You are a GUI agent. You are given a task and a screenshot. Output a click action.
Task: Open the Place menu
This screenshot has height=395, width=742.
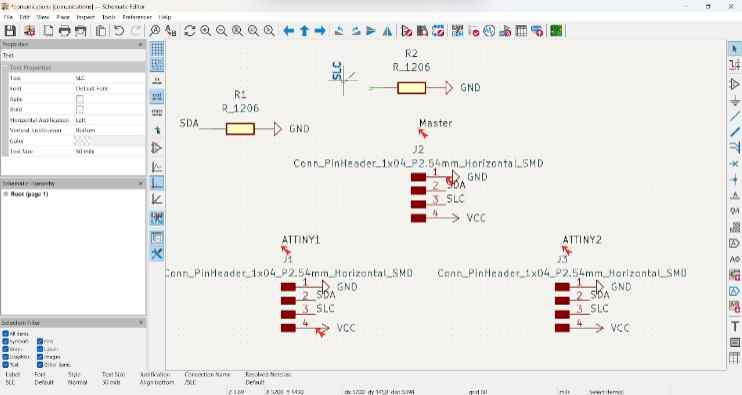[63, 17]
